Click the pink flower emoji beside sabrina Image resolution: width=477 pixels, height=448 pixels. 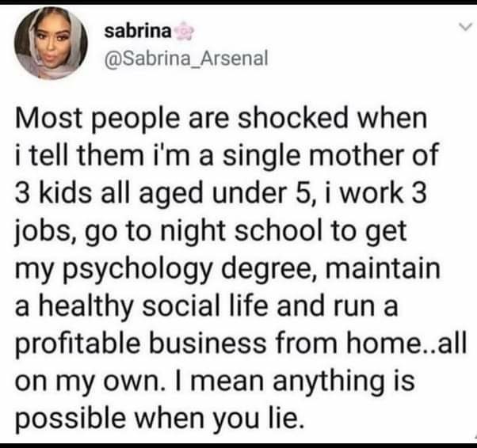pos(184,32)
